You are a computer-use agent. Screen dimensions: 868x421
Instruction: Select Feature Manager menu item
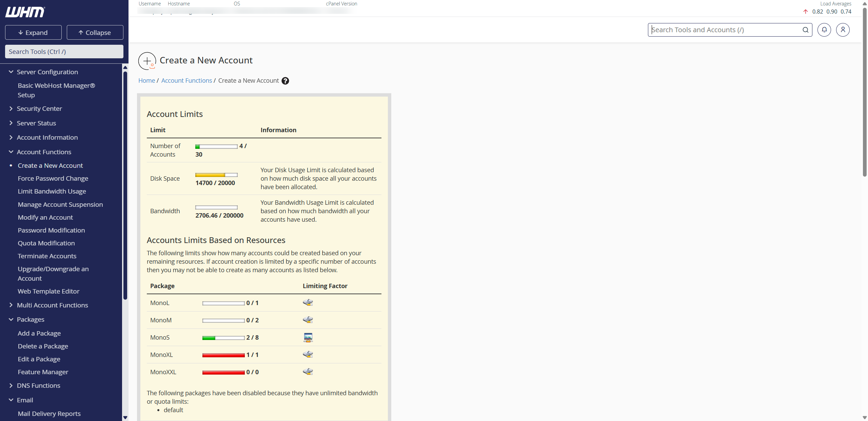[x=43, y=372]
